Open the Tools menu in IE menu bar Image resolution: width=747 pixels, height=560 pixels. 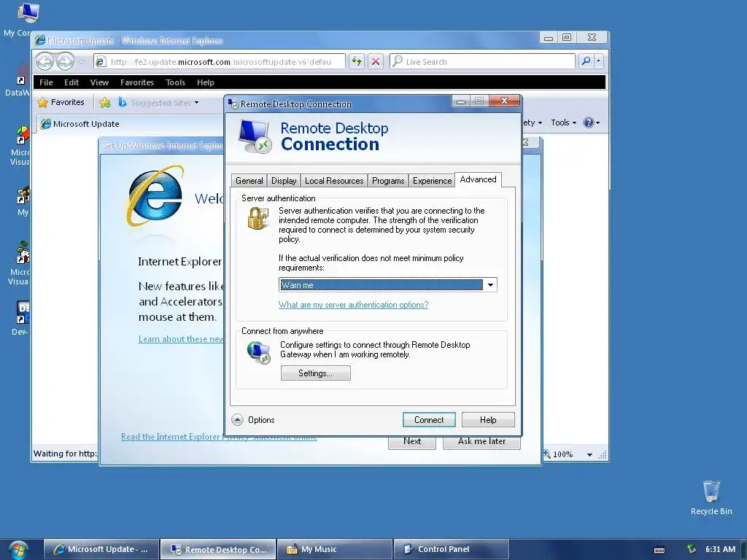coord(175,82)
